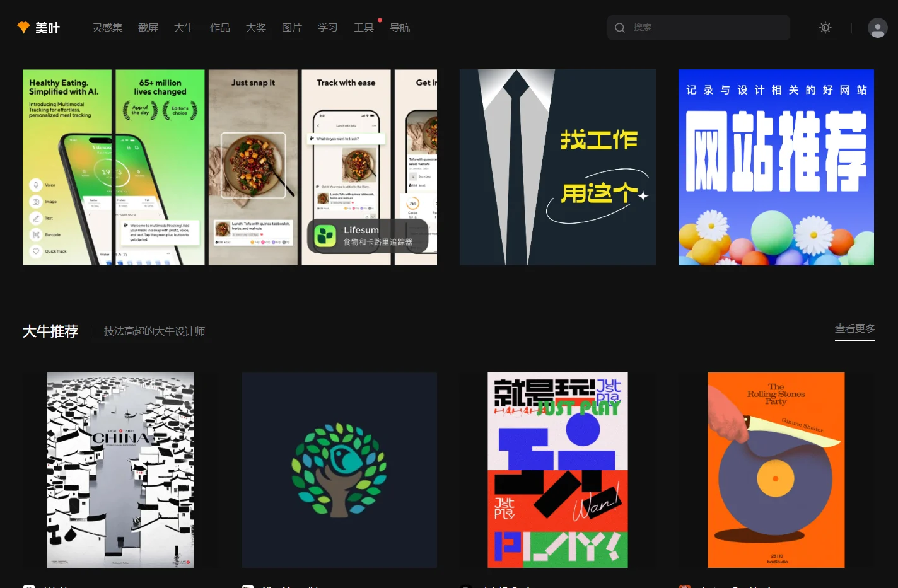Viewport: 898px width, 588px height.
Task: Open the Healthy Eating screenshot thumbnail
Action: point(67,167)
